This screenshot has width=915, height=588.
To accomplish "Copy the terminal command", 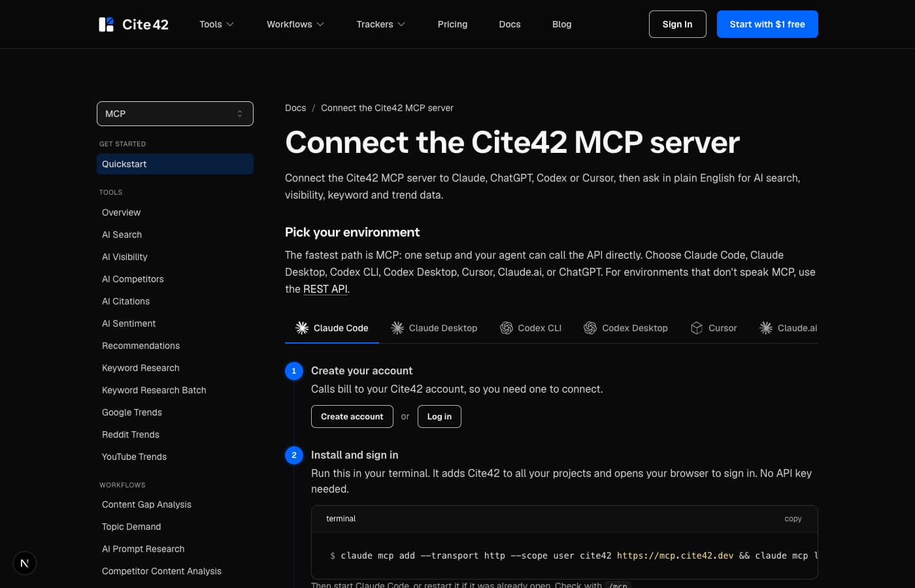I will click(793, 519).
